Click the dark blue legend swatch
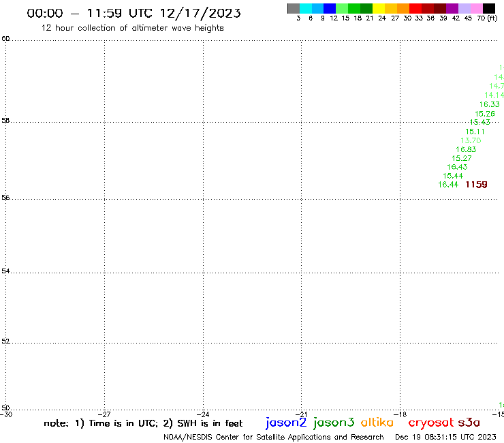Screen dimensions: 504x443 [330, 8]
